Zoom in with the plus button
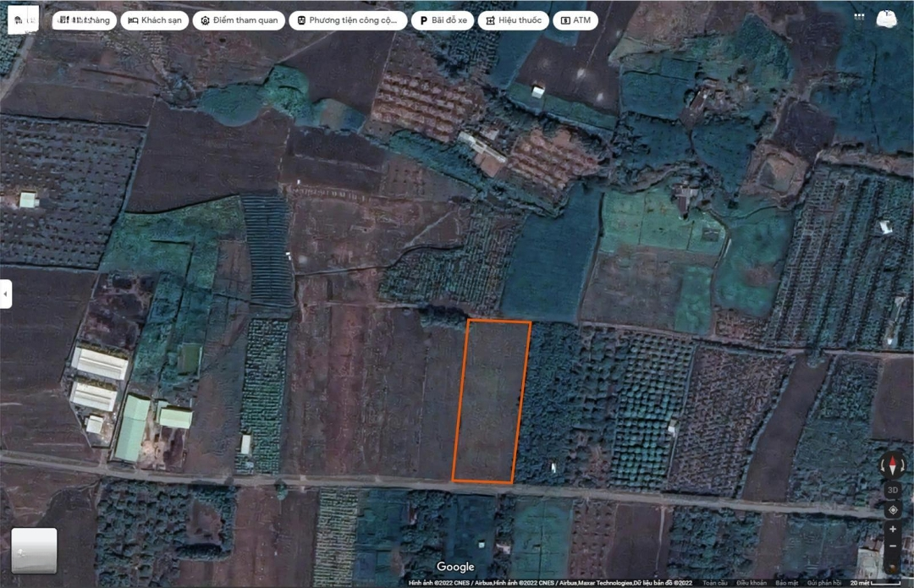Image resolution: width=914 pixels, height=588 pixels. 893,530
